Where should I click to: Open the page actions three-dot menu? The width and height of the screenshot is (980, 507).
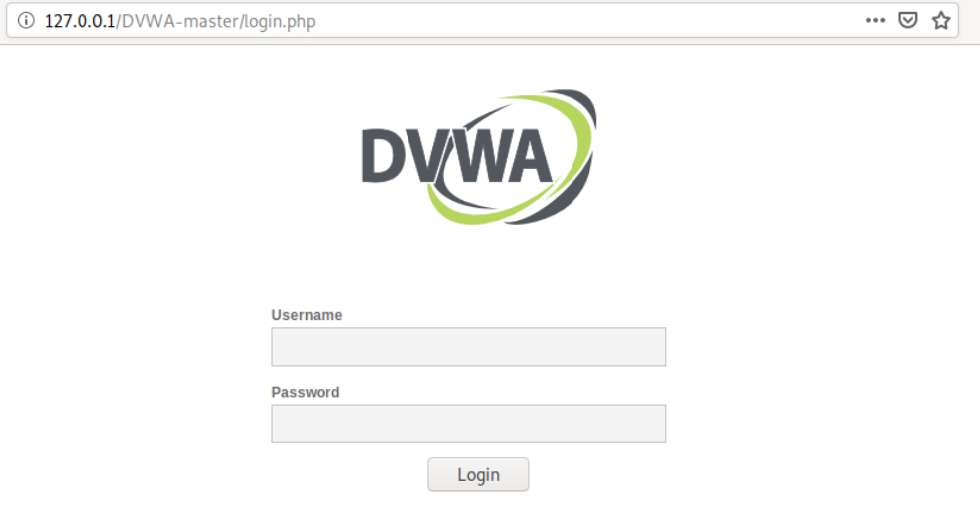[875, 21]
